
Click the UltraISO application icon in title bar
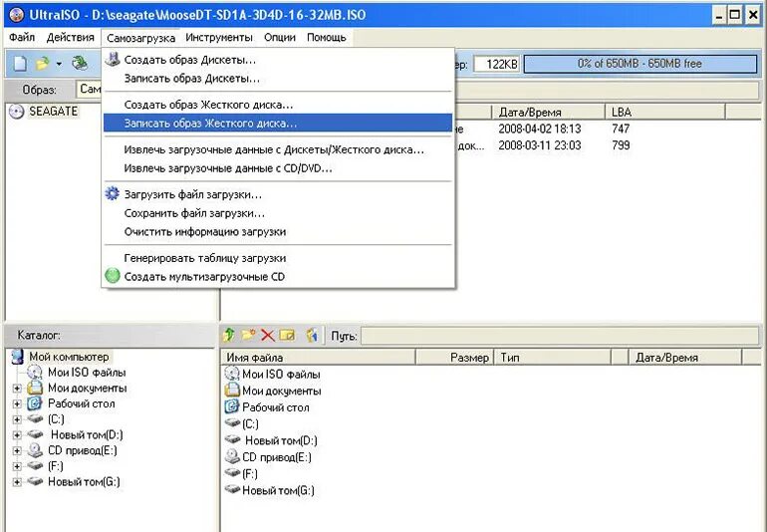16,15
